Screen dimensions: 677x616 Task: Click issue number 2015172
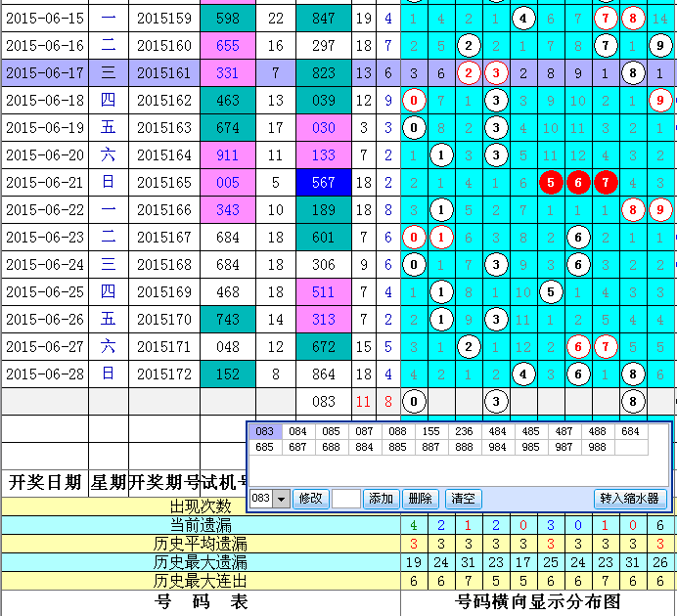point(164,374)
